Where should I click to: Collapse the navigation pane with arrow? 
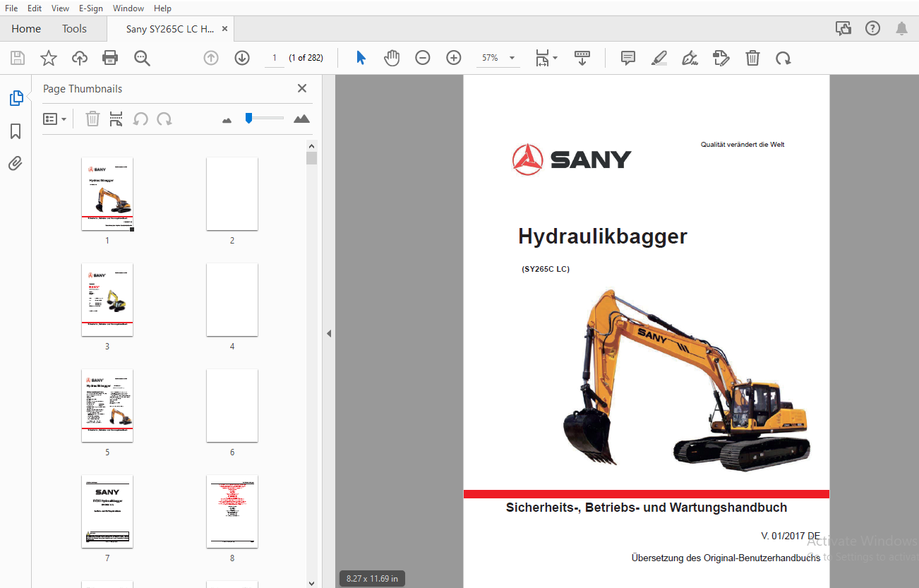click(328, 333)
